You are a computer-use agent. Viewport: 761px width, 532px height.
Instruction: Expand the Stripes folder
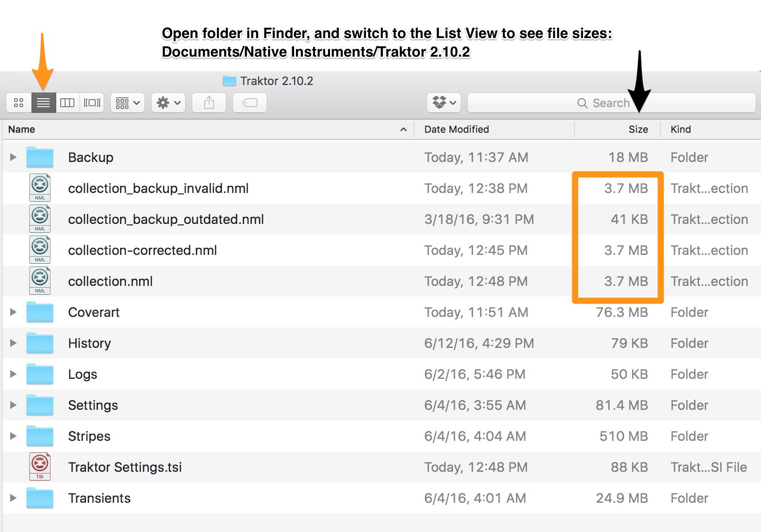13,436
